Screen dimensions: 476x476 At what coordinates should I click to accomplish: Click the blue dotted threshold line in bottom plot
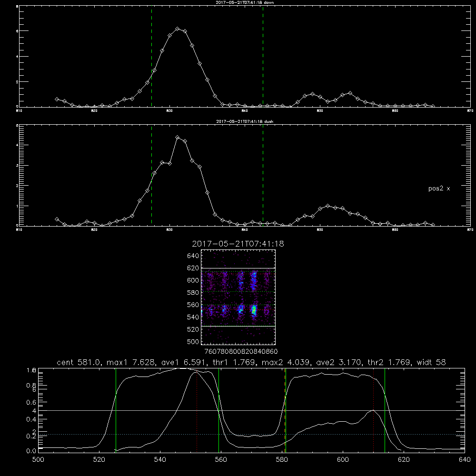(x=251, y=435)
